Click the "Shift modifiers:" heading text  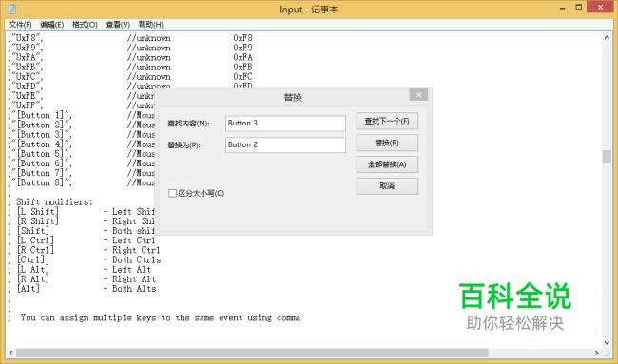(x=54, y=201)
